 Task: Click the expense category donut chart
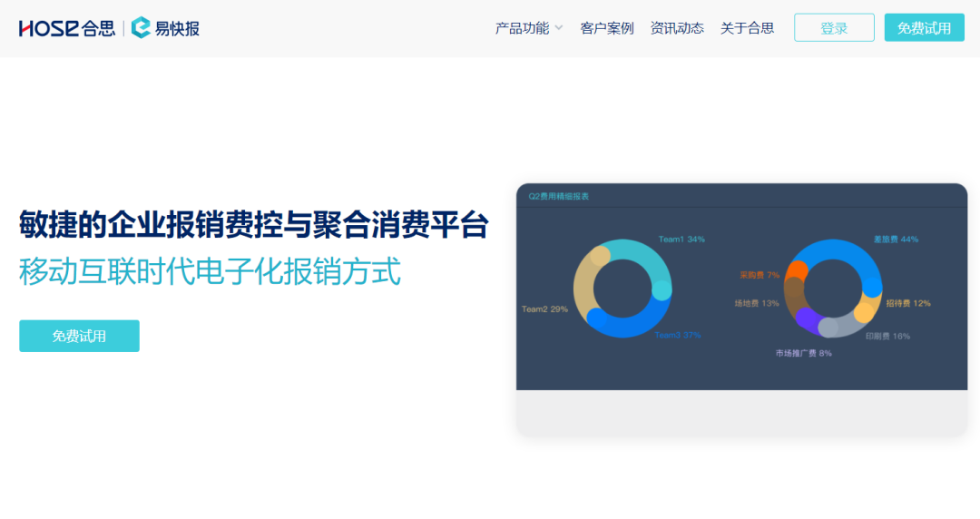tap(833, 289)
